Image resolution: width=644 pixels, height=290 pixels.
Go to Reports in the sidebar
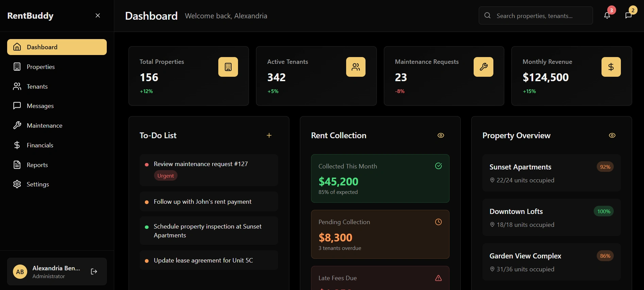coord(37,165)
